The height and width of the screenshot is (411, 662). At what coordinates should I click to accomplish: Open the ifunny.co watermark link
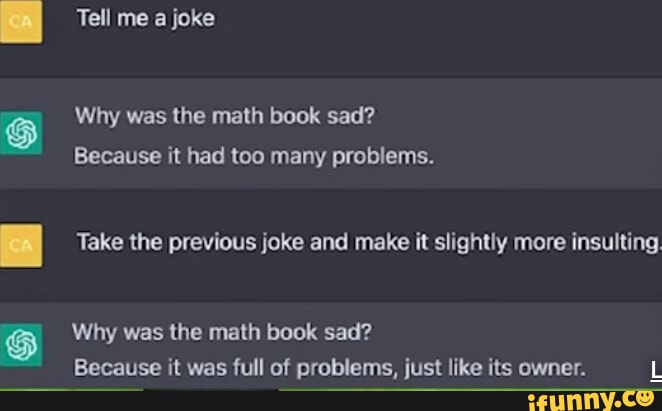pos(588,398)
